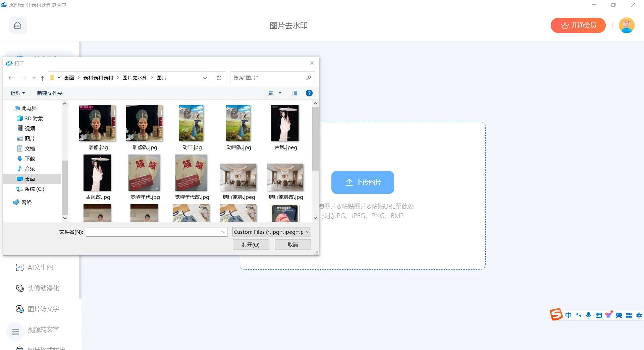Screen dimensions: 644x350
Task: Select the 觉醒年代.jpg thumbnail
Action: (x=145, y=173)
